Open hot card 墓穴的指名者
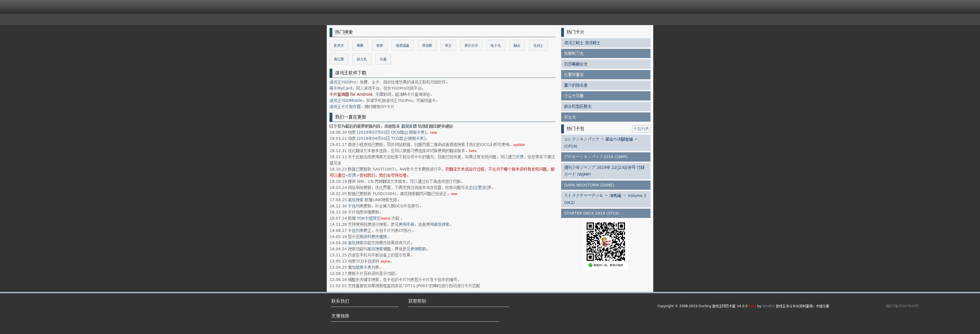This screenshot has height=334, width=980. tap(605, 85)
